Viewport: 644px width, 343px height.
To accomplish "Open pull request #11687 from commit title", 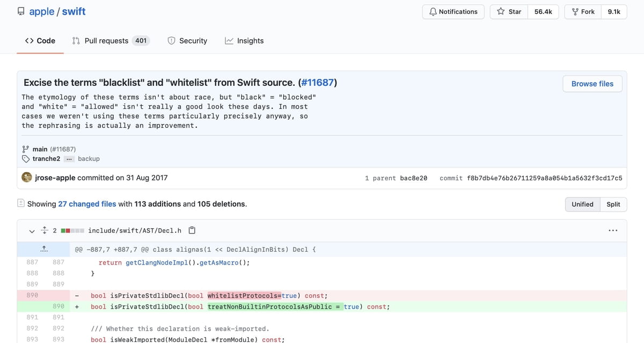I will pyautogui.click(x=317, y=83).
